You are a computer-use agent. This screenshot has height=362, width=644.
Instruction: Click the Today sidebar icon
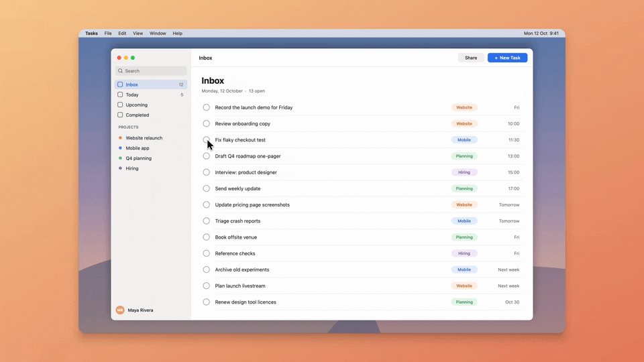pyautogui.click(x=120, y=95)
